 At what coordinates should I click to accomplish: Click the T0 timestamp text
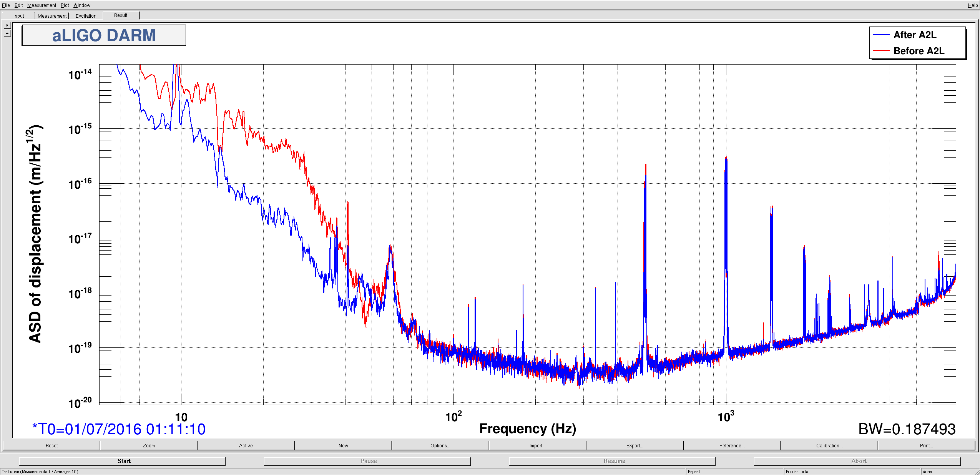pyautogui.click(x=119, y=429)
